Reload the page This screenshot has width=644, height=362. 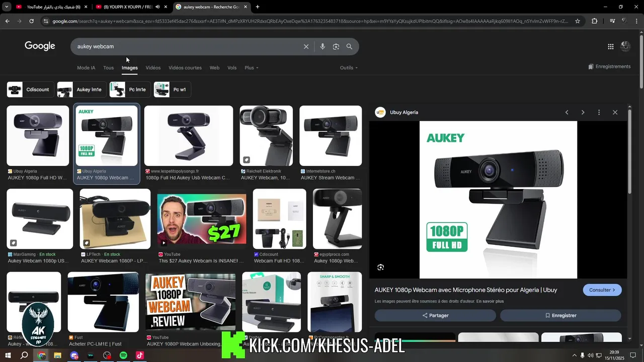point(31,21)
